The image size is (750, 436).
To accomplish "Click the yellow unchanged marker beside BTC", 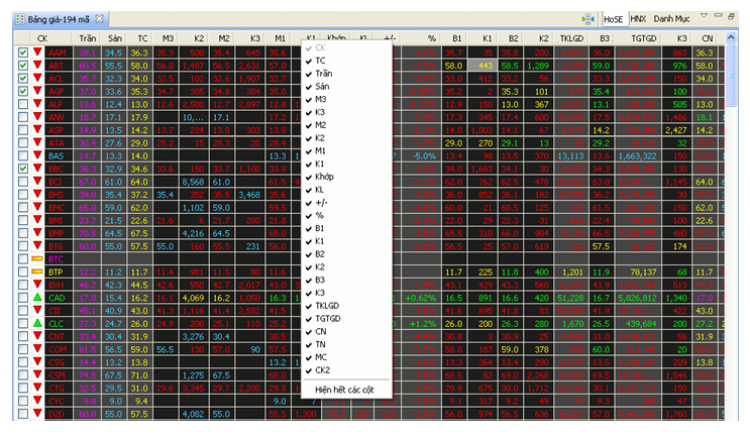I will click(37, 259).
